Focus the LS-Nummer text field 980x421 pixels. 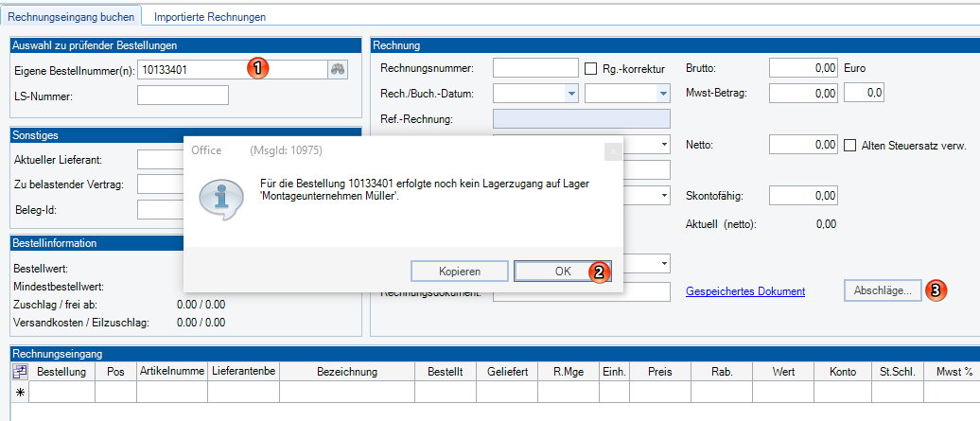tap(183, 95)
